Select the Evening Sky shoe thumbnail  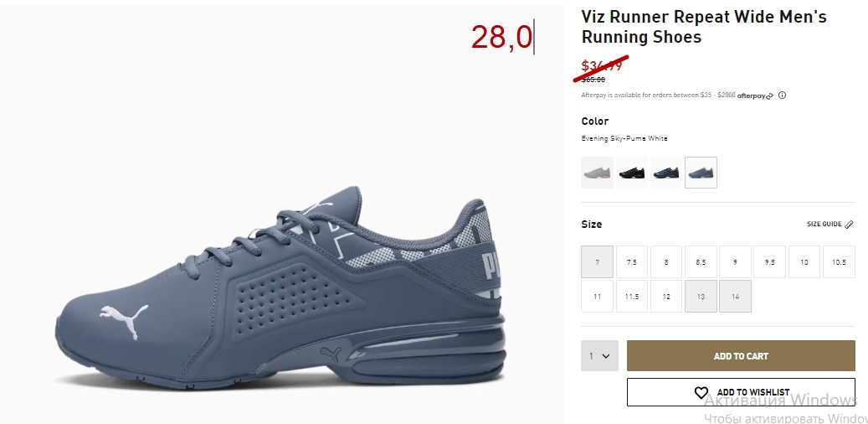point(701,173)
